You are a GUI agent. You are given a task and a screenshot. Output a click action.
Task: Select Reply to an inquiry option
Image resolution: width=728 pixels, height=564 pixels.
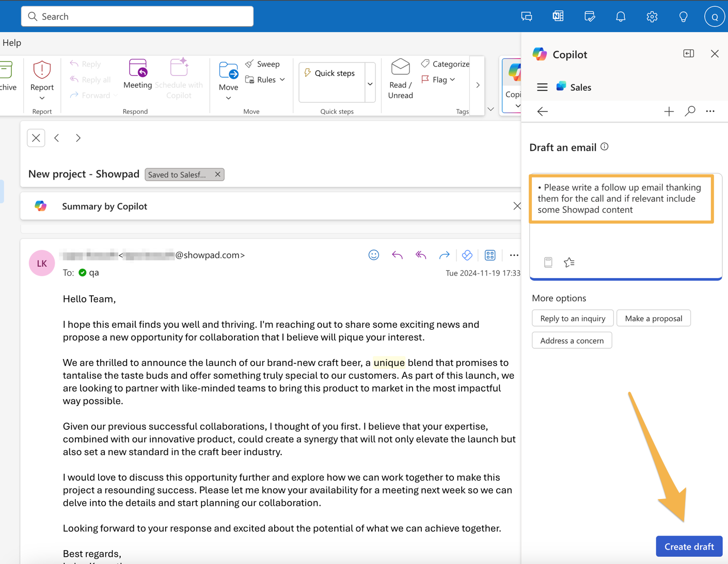coord(573,318)
